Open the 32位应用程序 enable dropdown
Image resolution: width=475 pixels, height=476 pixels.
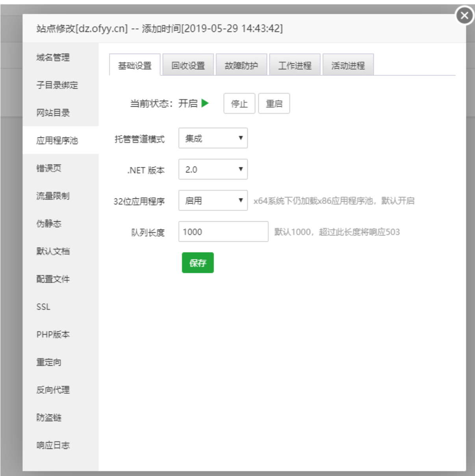point(213,199)
